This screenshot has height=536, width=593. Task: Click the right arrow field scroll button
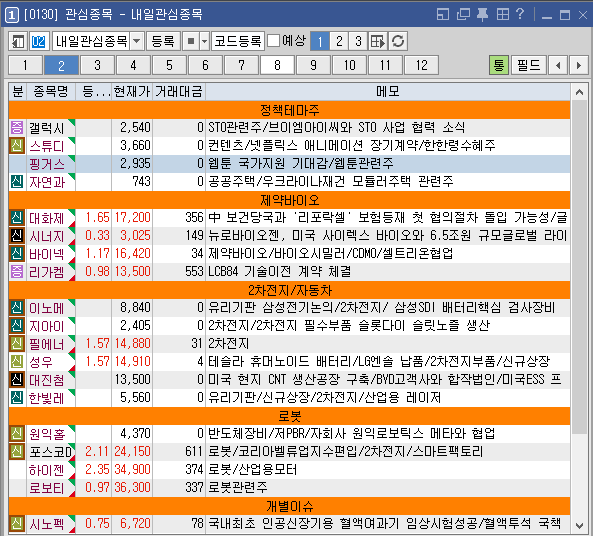[x=579, y=65]
